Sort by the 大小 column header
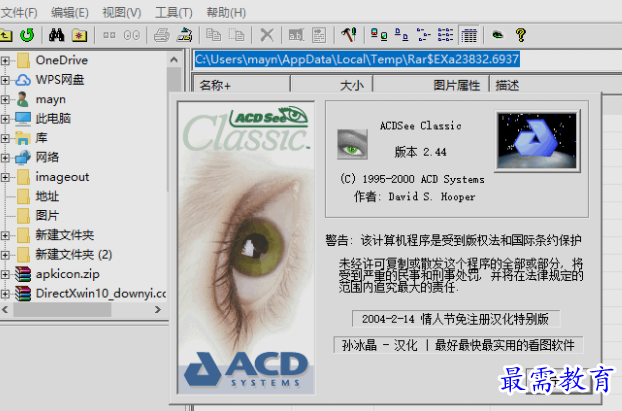 coord(332,85)
